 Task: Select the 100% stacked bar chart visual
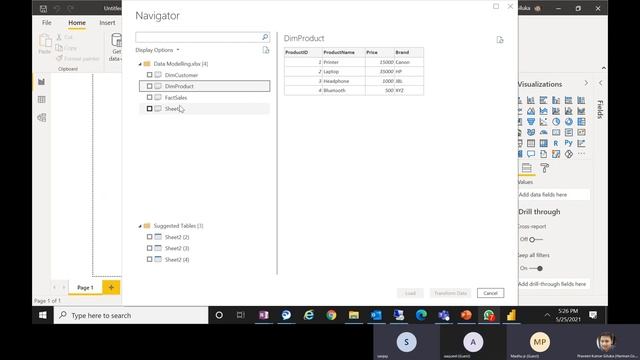tap(569, 100)
